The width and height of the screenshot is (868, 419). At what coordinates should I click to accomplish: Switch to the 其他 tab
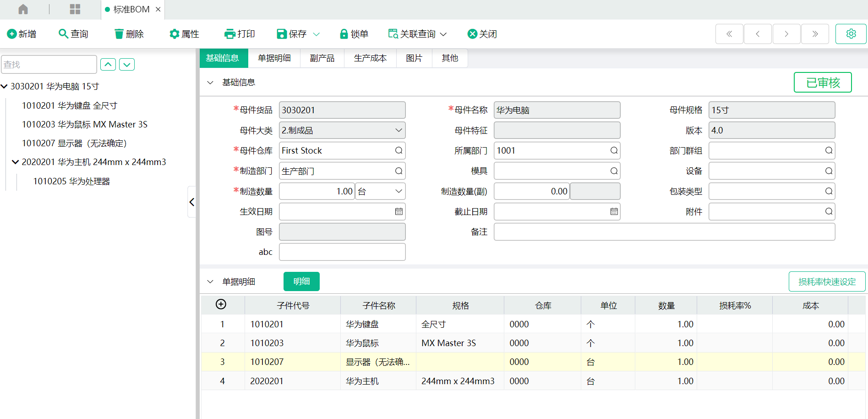tap(450, 58)
